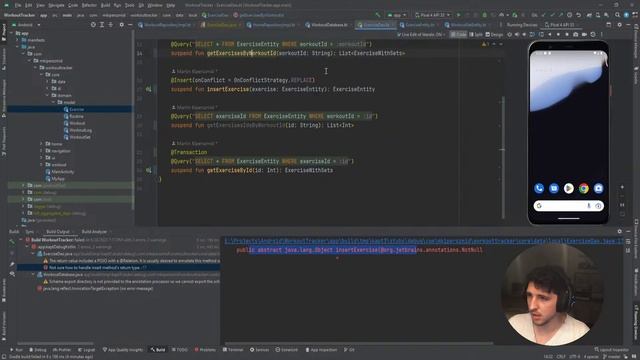
Task: Click the Undo arrow in top toolbar
Action: tap(578, 15)
